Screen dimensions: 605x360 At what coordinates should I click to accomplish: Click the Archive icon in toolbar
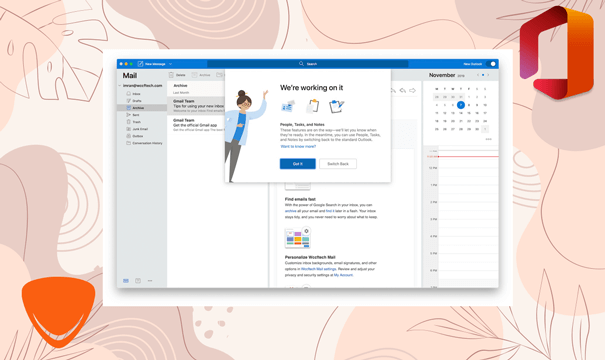194,75
